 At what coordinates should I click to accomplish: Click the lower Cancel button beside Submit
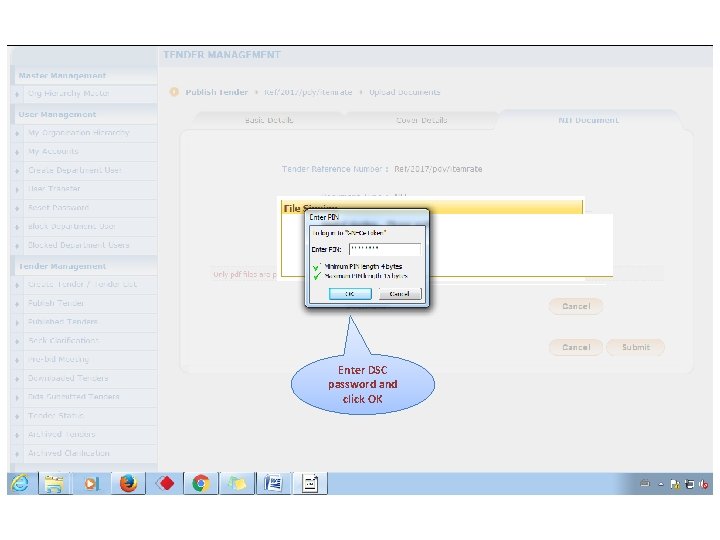(576, 347)
